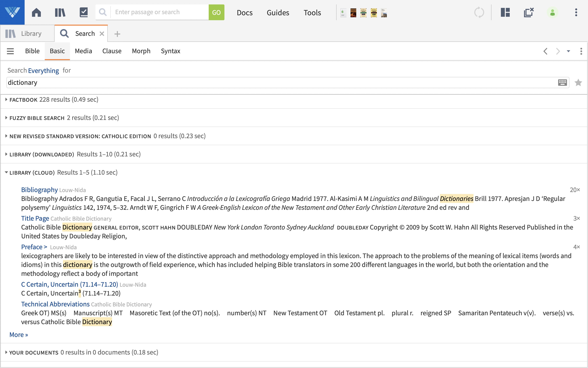
Task: Open the Home page icon
Action: (x=36, y=12)
